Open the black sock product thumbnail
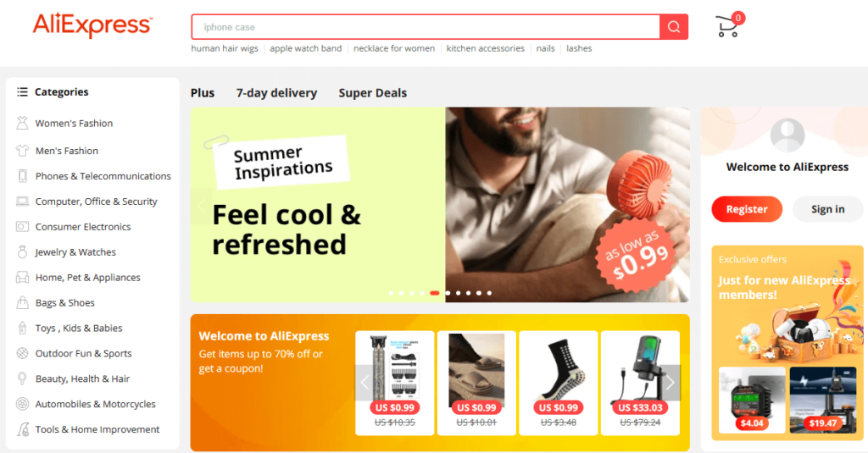The image size is (868, 453). click(559, 369)
